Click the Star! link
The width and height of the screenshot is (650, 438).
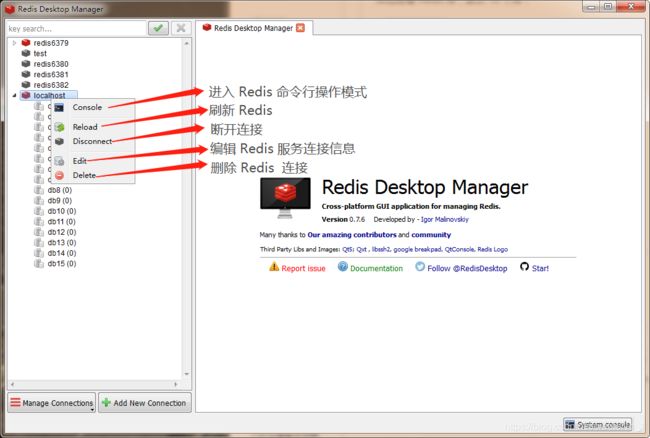click(540, 269)
